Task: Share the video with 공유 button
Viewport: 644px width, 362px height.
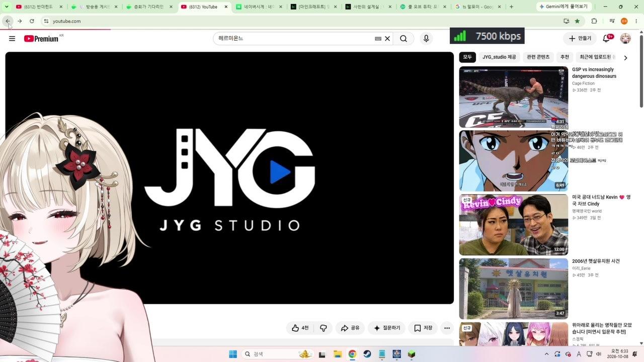Action: click(x=350, y=328)
